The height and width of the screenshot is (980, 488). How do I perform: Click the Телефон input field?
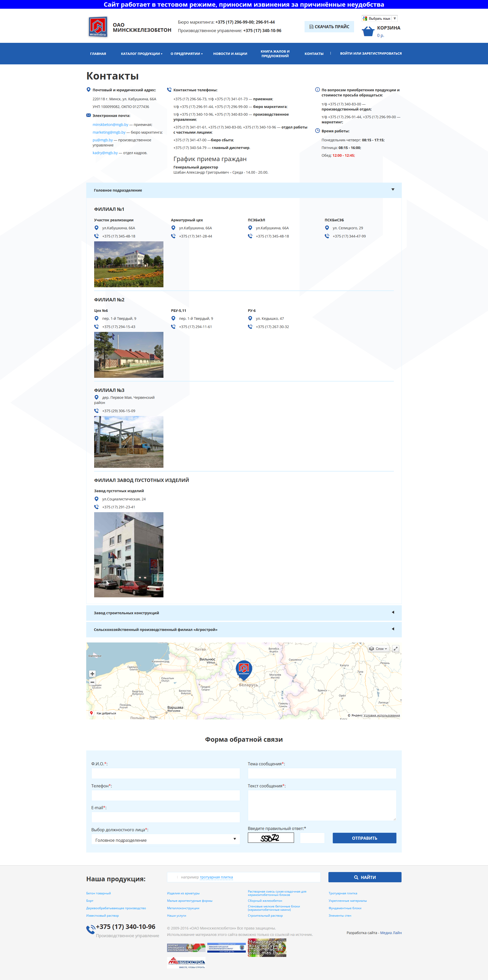165,795
